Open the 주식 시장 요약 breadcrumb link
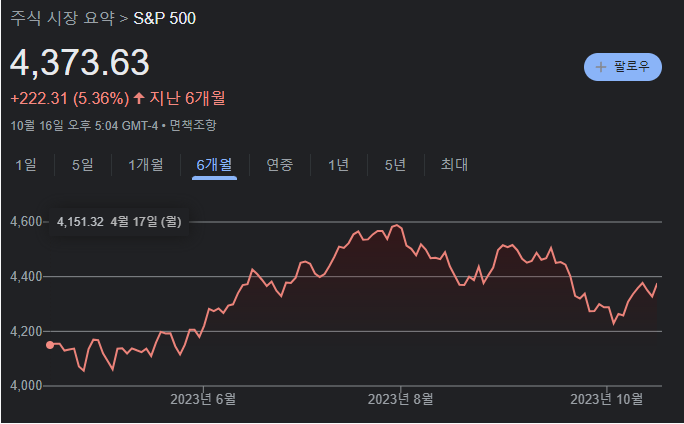Image resolution: width=684 pixels, height=424 pixels. [x=62, y=18]
